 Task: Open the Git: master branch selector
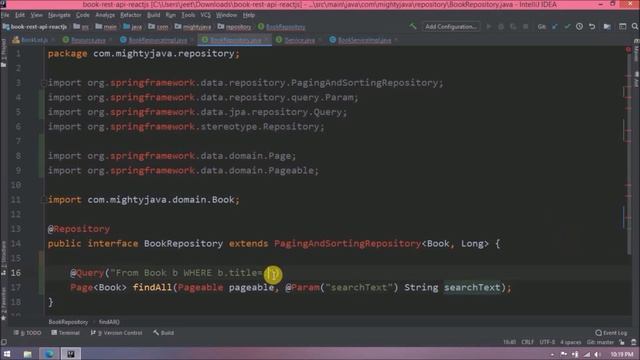point(600,342)
